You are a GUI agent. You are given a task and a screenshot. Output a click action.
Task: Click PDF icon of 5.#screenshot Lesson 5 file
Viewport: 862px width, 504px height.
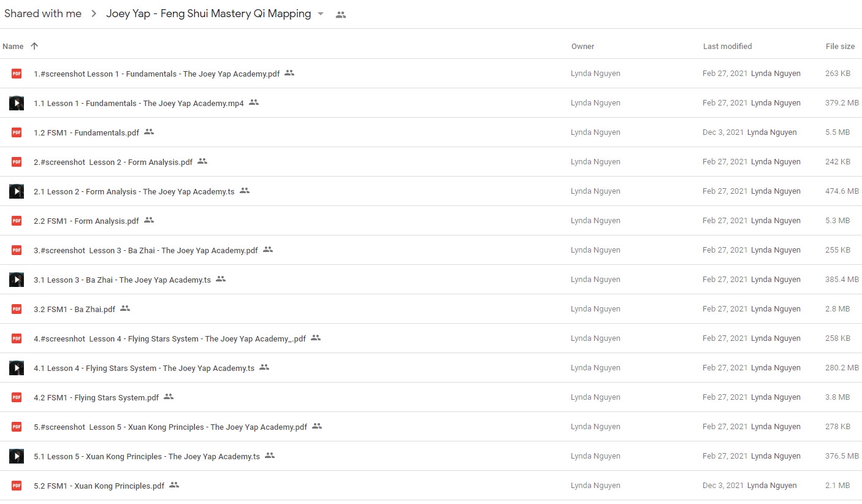pyautogui.click(x=17, y=427)
